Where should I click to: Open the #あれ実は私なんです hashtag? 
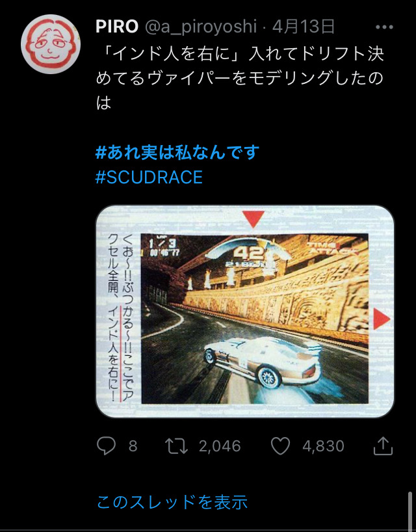point(177,152)
